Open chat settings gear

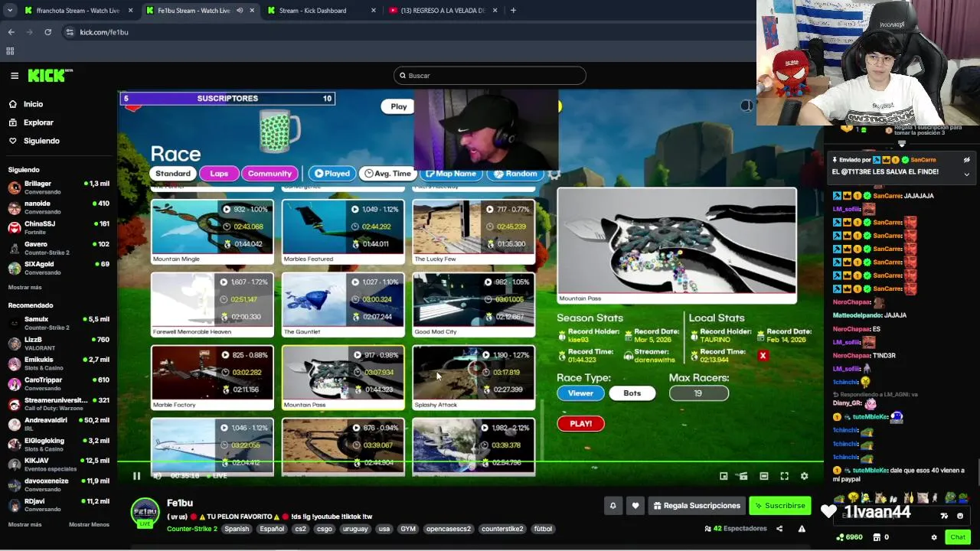pos(933,537)
